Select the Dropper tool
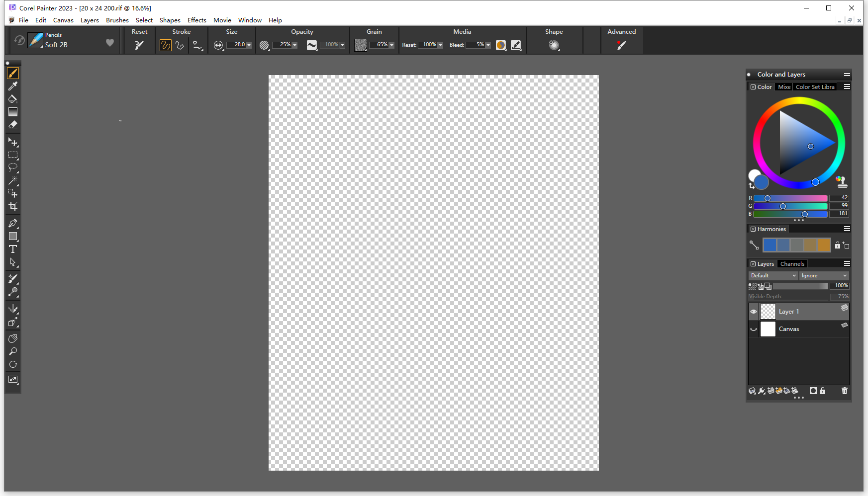This screenshot has height=496, width=868. pos(13,86)
